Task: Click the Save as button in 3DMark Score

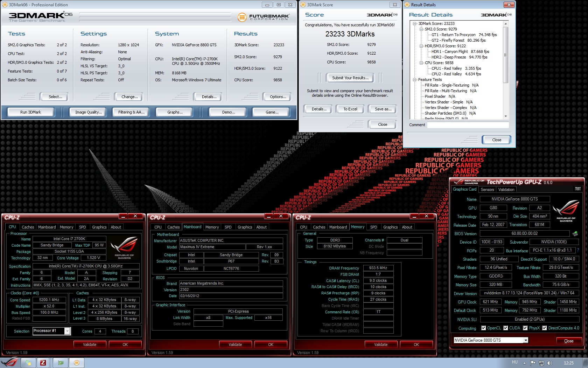Action: point(383,109)
